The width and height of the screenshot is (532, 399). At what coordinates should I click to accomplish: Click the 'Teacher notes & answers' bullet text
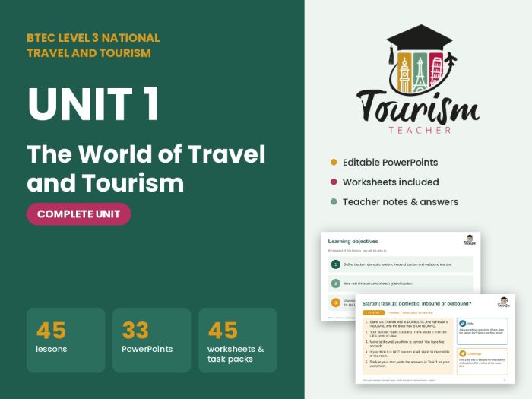pos(401,202)
